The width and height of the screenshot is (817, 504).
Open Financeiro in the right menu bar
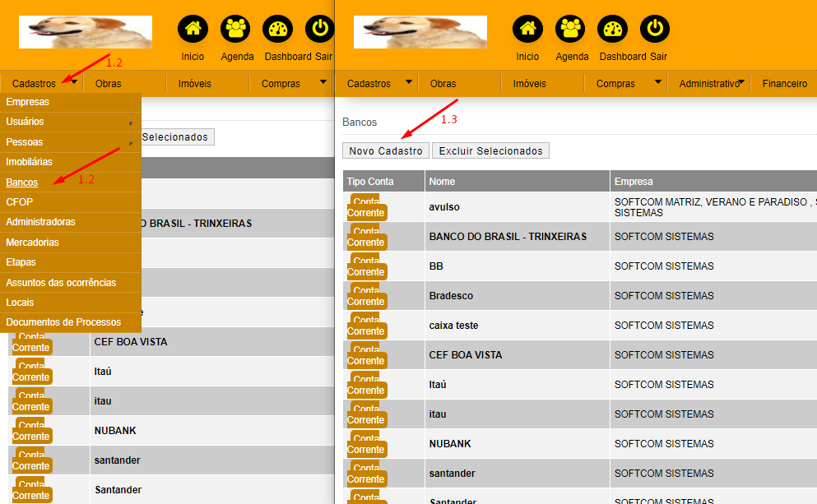pyautogui.click(x=784, y=83)
